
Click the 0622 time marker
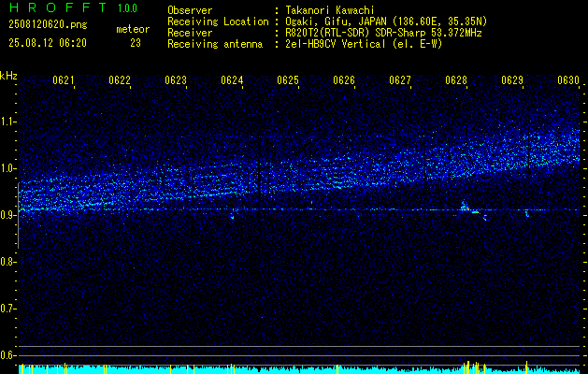(x=120, y=79)
